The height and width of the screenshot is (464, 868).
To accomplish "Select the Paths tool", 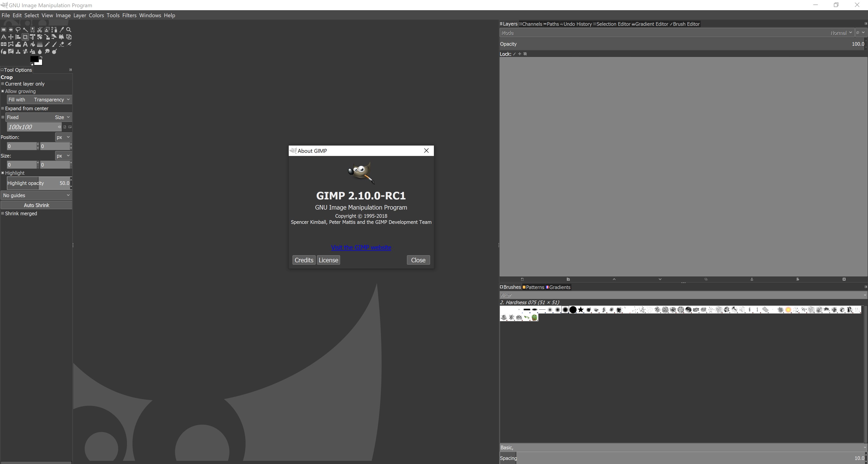I will [x=54, y=30].
